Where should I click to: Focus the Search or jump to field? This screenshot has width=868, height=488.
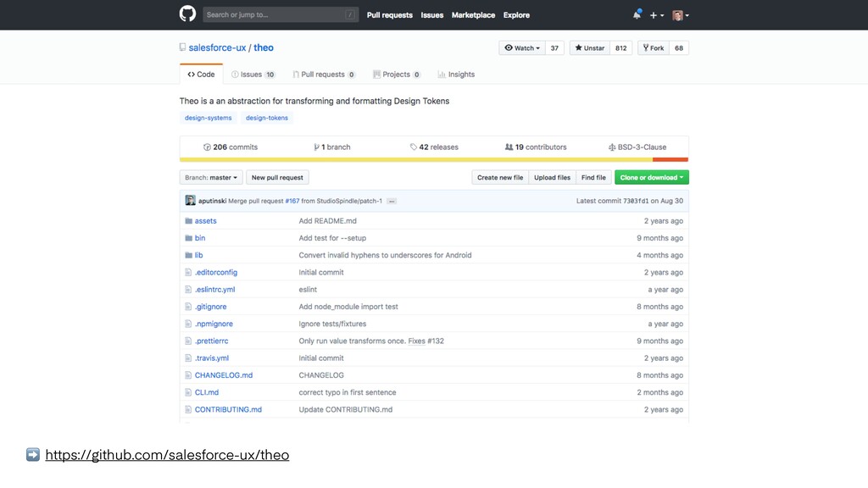point(281,15)
